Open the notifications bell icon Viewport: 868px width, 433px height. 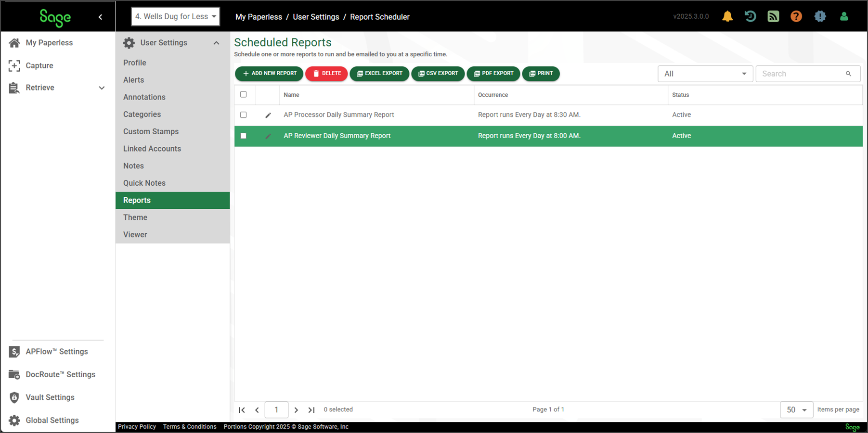click(x=727, y=16)
